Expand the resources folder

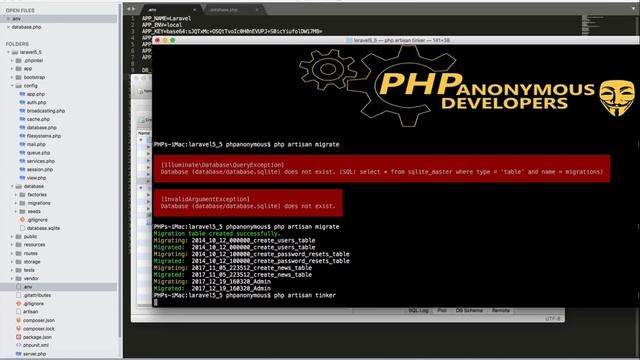(12, 245)
